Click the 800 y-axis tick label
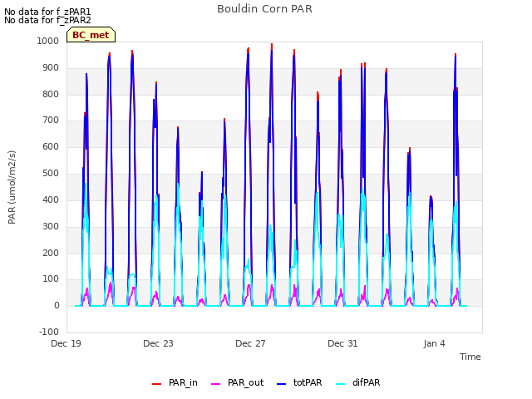 pos(51,94)
